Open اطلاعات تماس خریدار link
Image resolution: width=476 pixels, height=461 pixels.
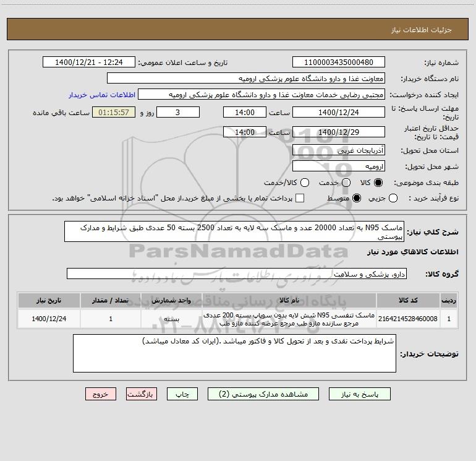tap(102, 95)
